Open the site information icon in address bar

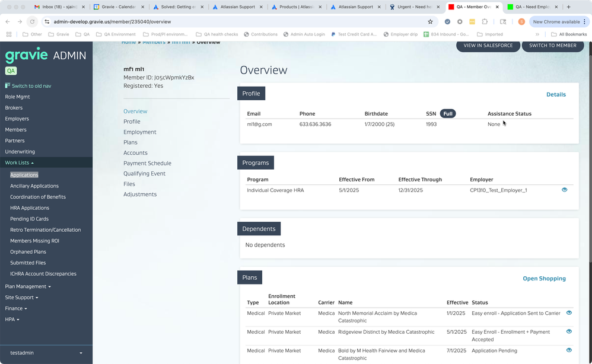tap(47, 22)
